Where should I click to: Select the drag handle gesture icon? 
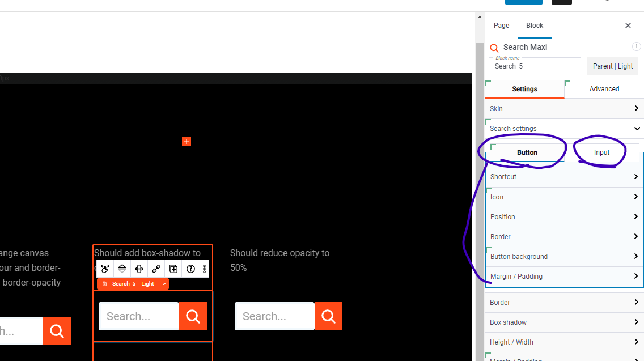pyautogui.click(x=105, y=269)
